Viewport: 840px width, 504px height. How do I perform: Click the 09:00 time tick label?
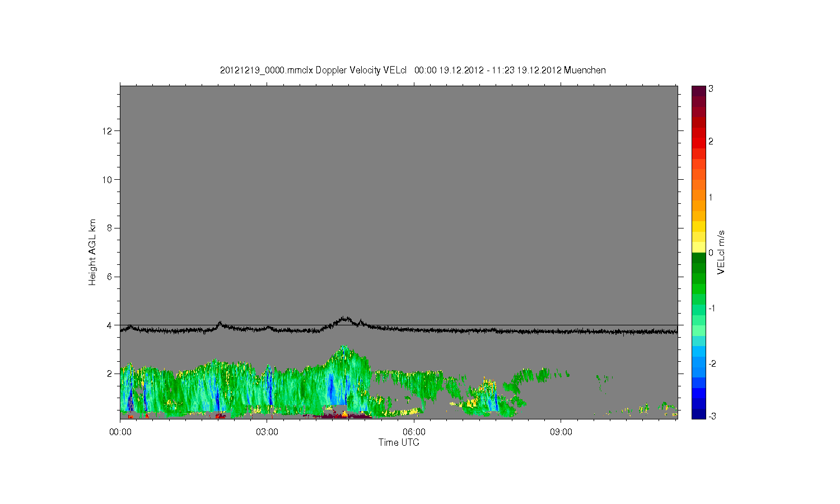[x=561, y=432]
